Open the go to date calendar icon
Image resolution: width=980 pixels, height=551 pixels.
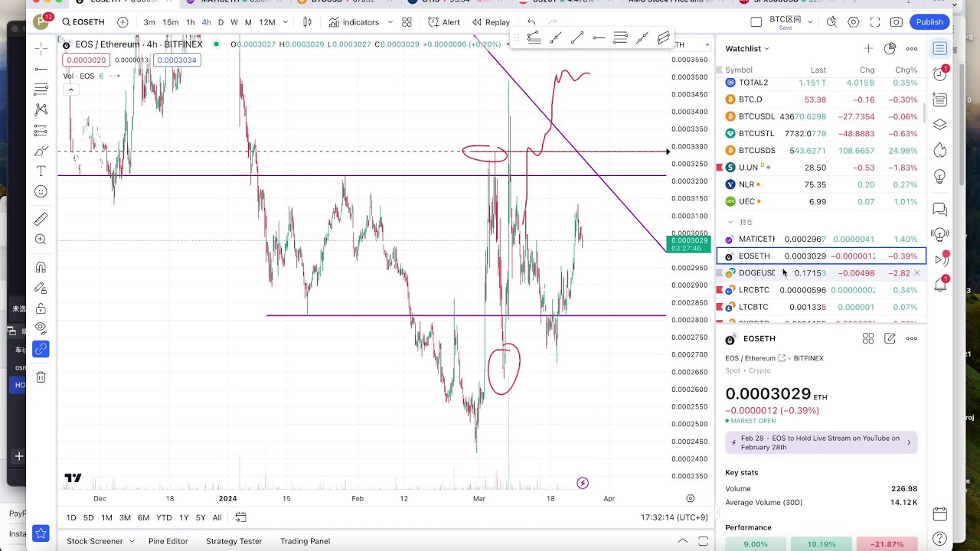(240, 518)
